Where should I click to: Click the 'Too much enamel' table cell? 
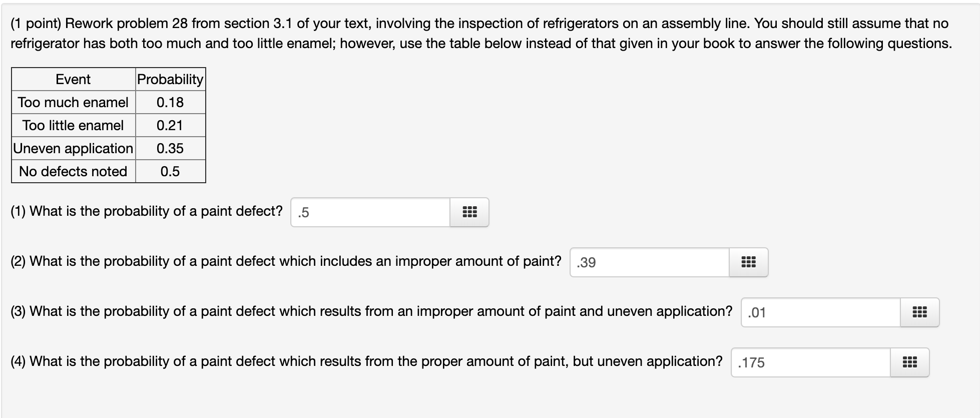73,102
